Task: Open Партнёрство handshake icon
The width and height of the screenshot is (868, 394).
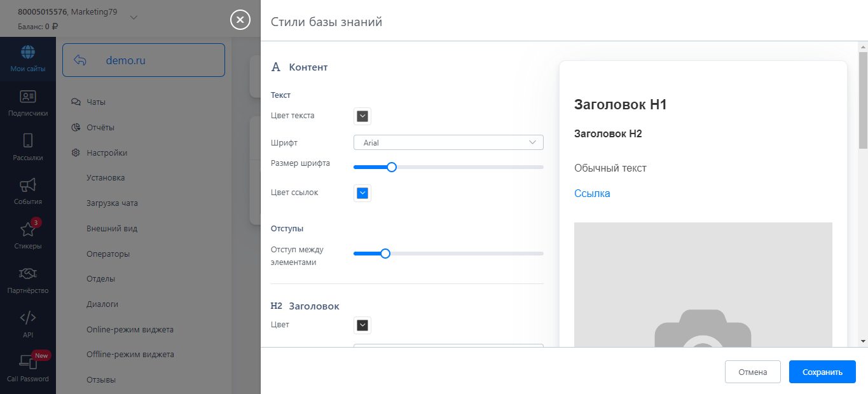Action: 28,274
